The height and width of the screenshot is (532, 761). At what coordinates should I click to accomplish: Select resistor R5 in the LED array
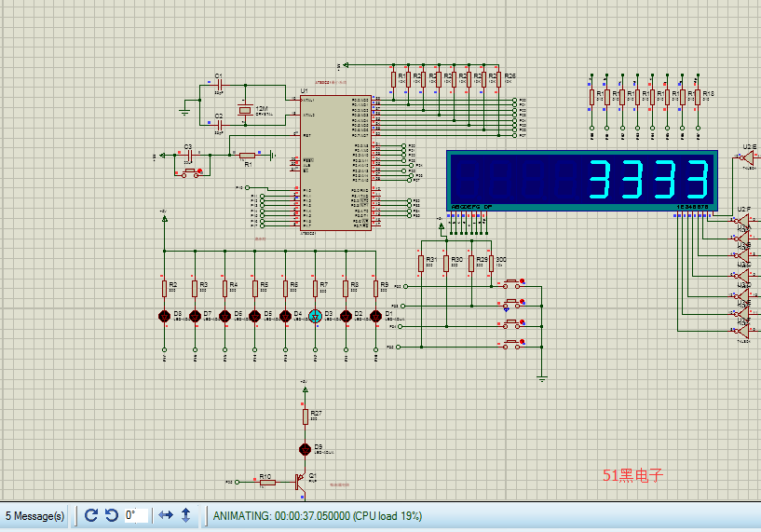pyautogui.click(x=255, y=288)
